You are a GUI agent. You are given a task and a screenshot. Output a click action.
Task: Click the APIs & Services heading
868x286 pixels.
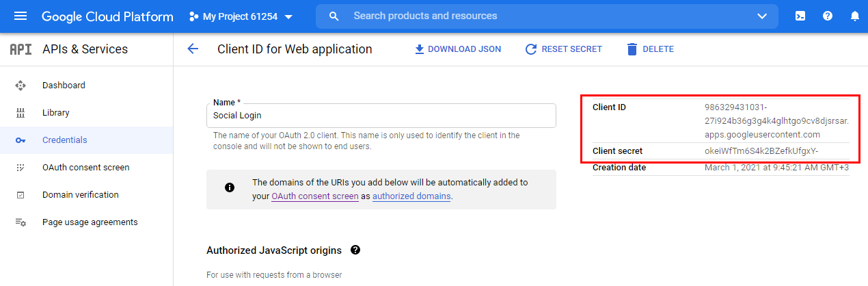85,49
